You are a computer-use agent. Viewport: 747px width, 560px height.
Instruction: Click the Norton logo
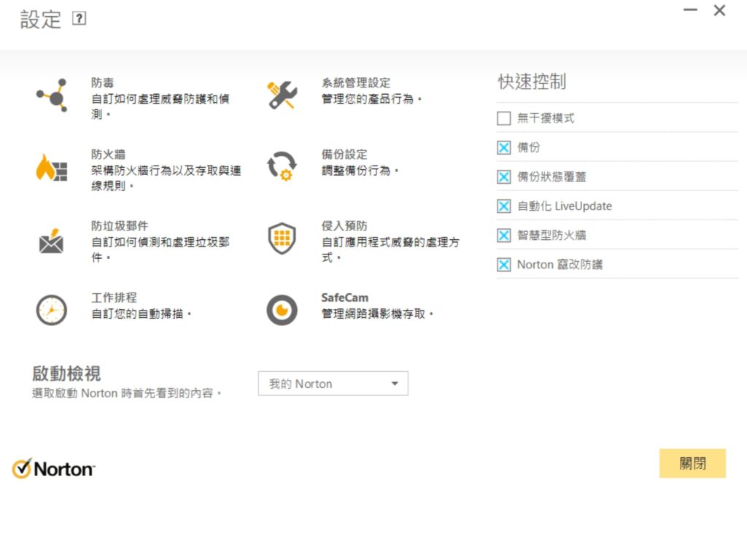(53, 469)
